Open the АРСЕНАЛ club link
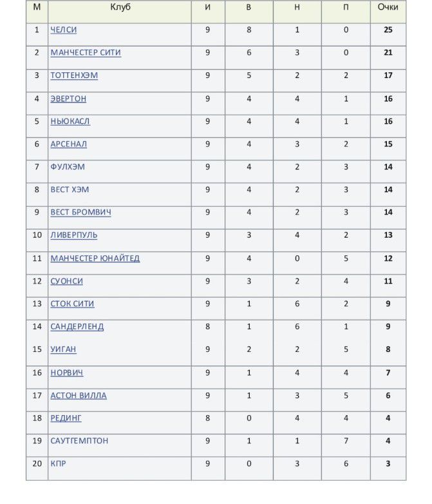432x504 pixels. point(68,144)
